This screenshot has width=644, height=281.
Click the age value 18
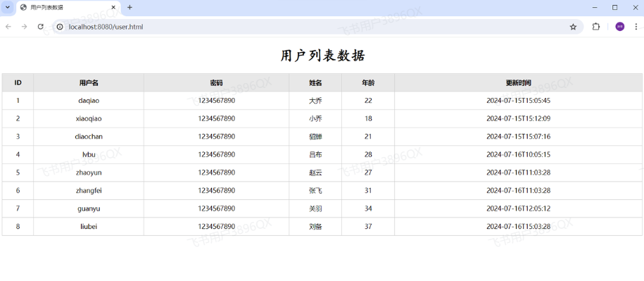click(368, 119)
